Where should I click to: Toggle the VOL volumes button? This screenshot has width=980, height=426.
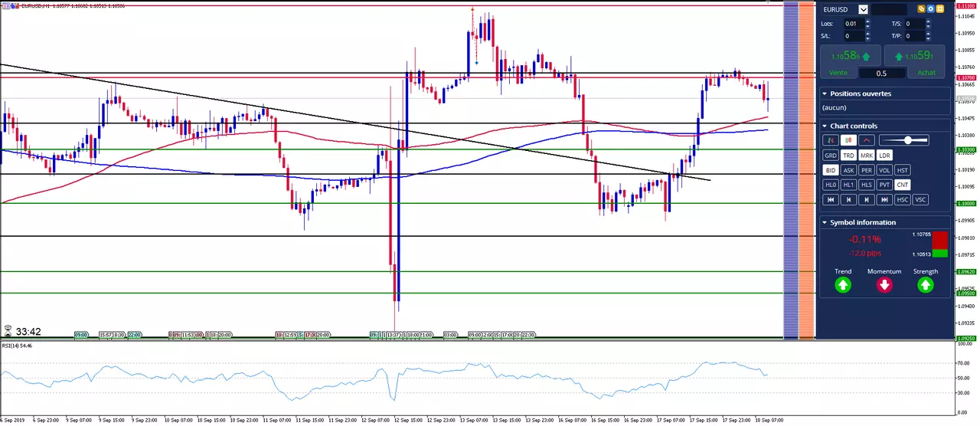(884, 170)
